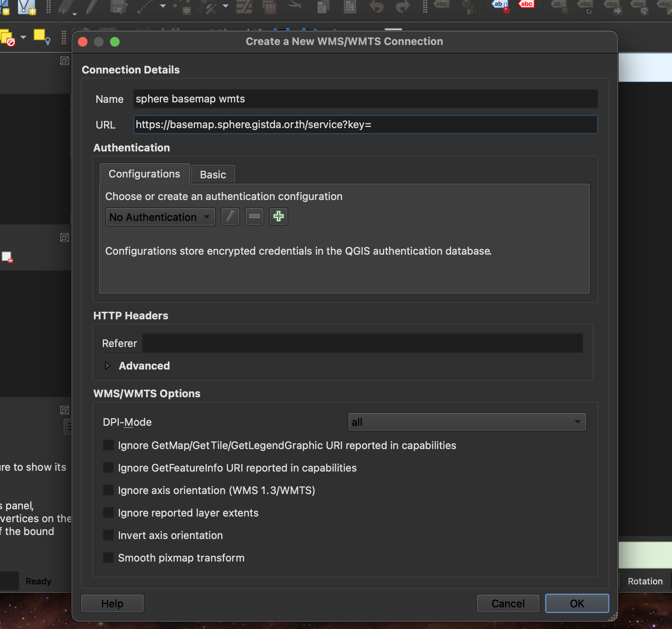Expand the Advanced HTTP headers section

coord(108,366)
